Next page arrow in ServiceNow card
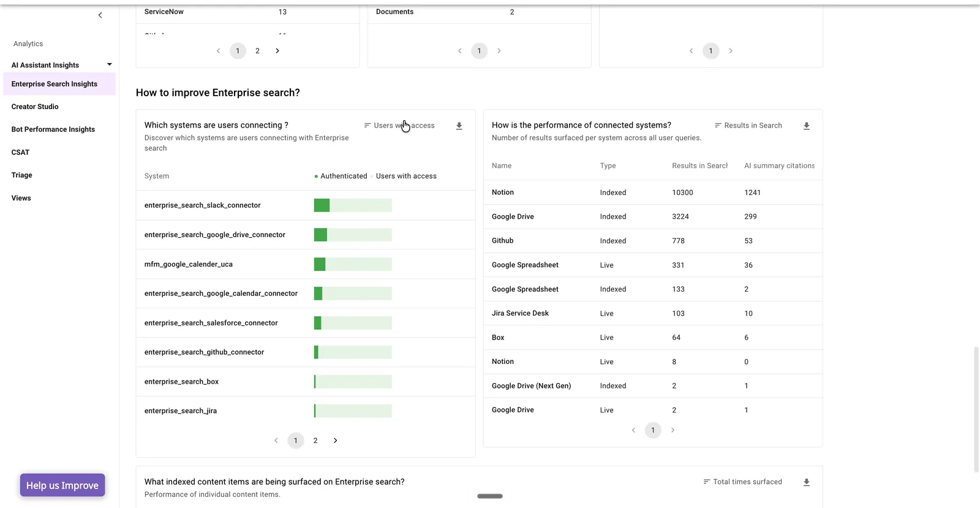This screenshot has height=508, width=980. pos(277,51)
